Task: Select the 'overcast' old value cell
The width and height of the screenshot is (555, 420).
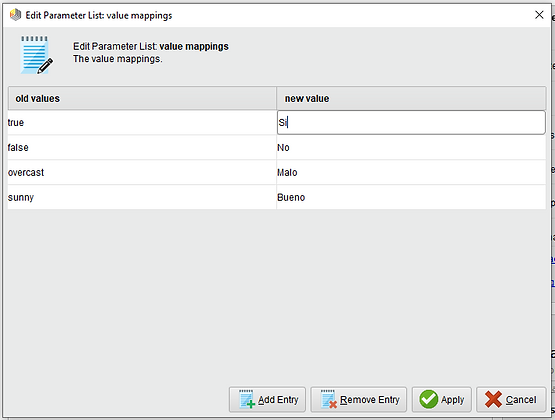Action: [x=142, y=172]
